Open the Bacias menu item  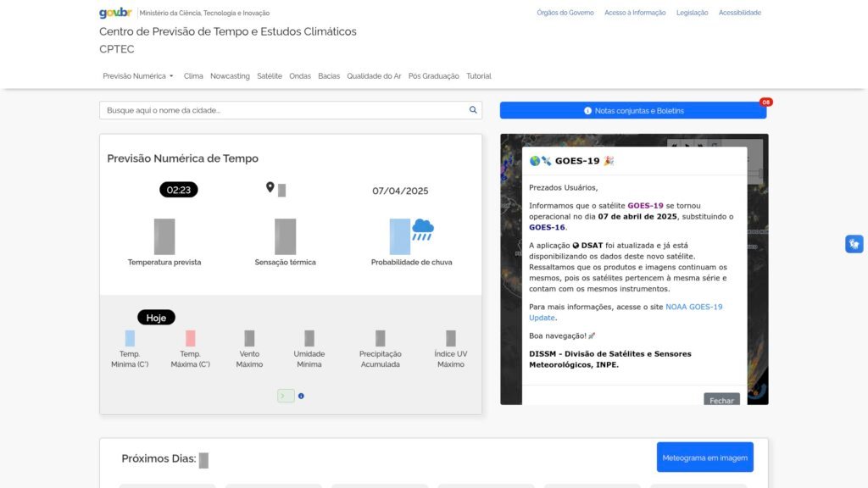click(329, 76)
